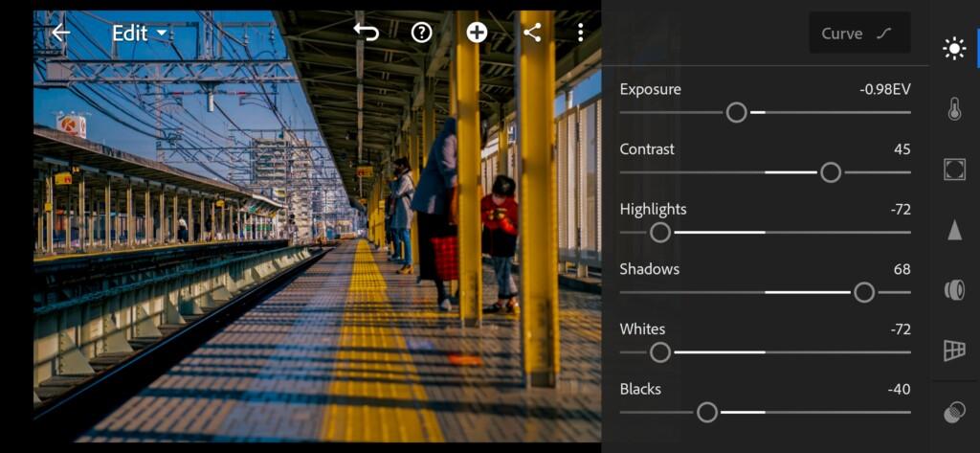Click the Contrast label
980x453 pixels.
click(x=647, y=149)
